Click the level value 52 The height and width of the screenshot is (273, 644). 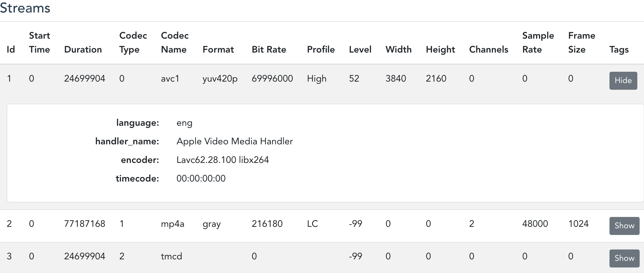click(x=354, y=78)
